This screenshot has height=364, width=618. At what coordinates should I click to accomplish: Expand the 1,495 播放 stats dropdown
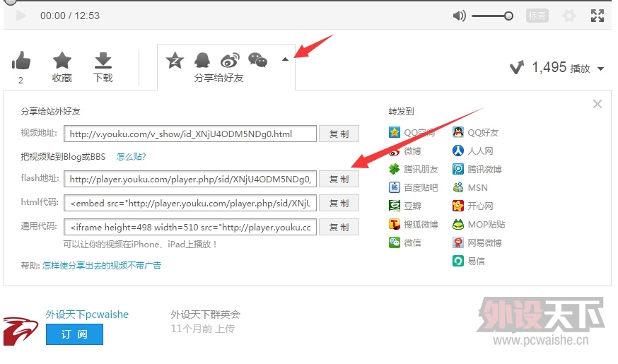tap(601, 69)
